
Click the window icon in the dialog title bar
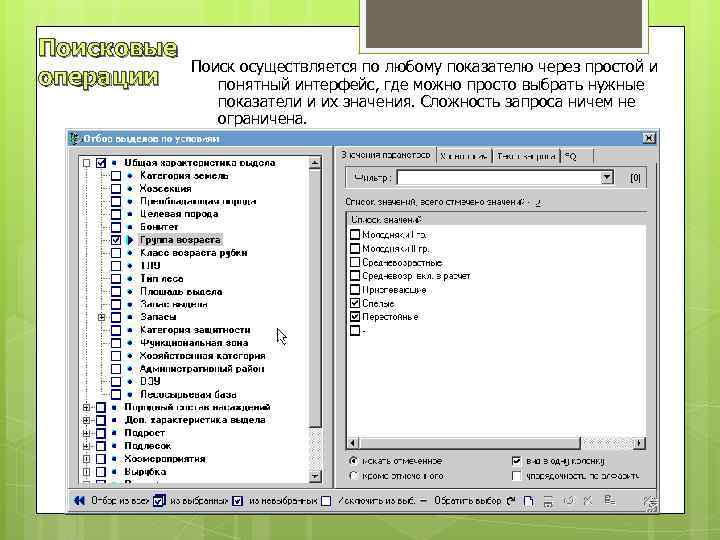(74, 138)
